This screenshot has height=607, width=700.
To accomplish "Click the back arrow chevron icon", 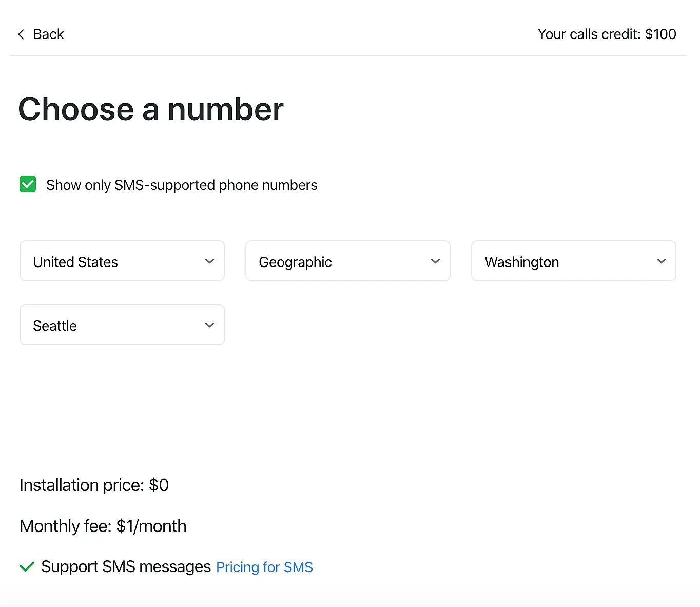I will [x=21, y=34].
